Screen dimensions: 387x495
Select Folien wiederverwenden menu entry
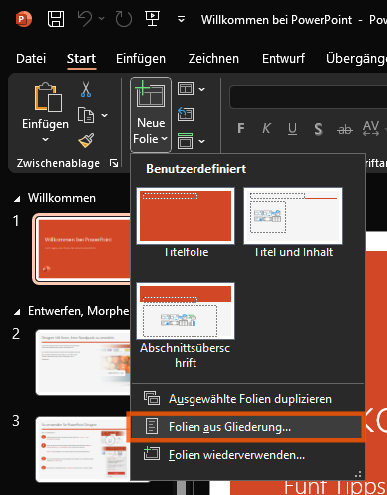248,455
